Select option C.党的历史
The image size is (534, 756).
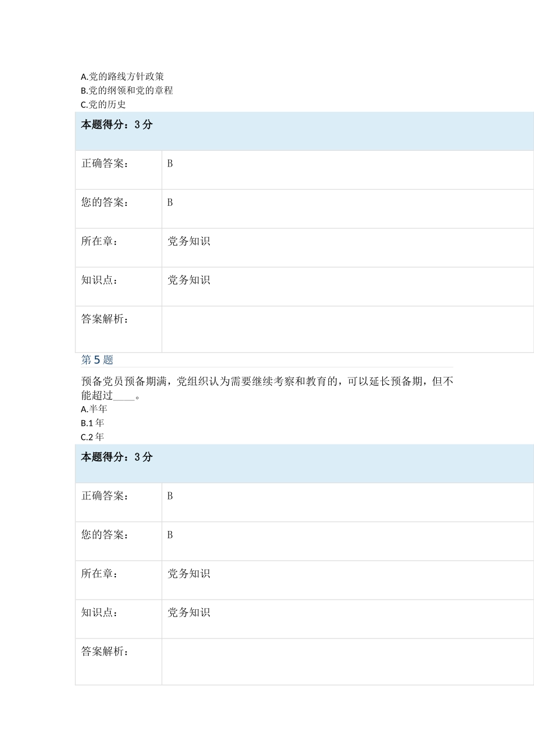[103, 105]
